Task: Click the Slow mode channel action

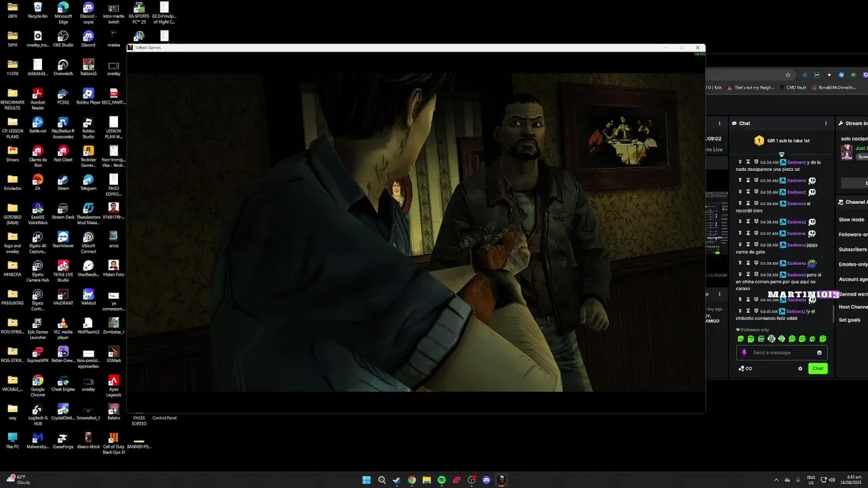Action: pyautogui.click(x=852, y=220)
